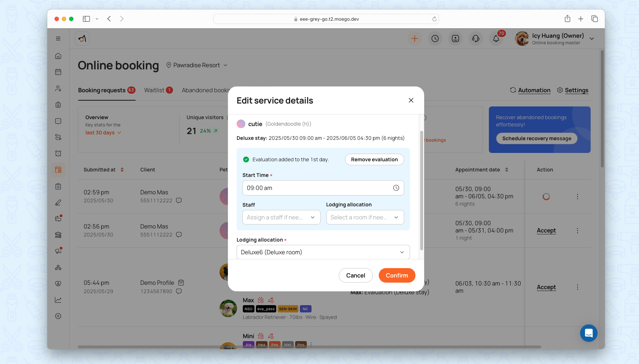The height and width of the screenshot is (364, 639).
Task: Toggle the Safari sidebar
Action: pyautogui.click(x=86, y=19)
